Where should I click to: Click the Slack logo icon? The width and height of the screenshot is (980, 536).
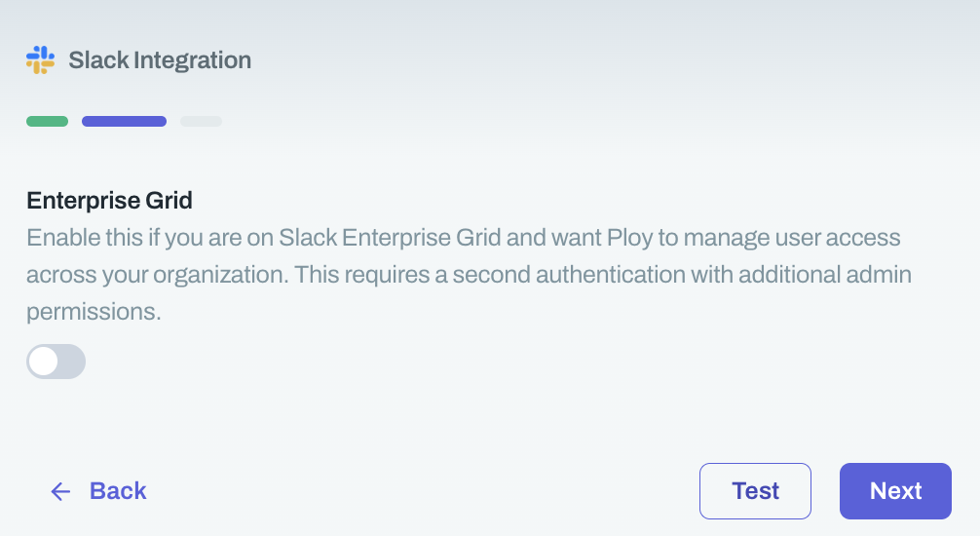click(x=40, y=59)
